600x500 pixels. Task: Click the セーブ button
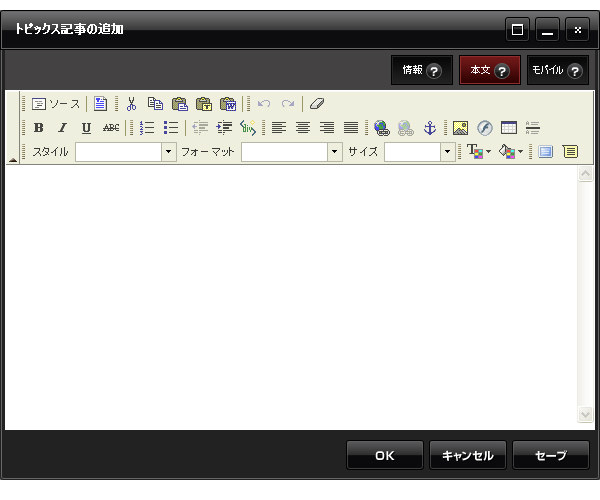(551, 455)
